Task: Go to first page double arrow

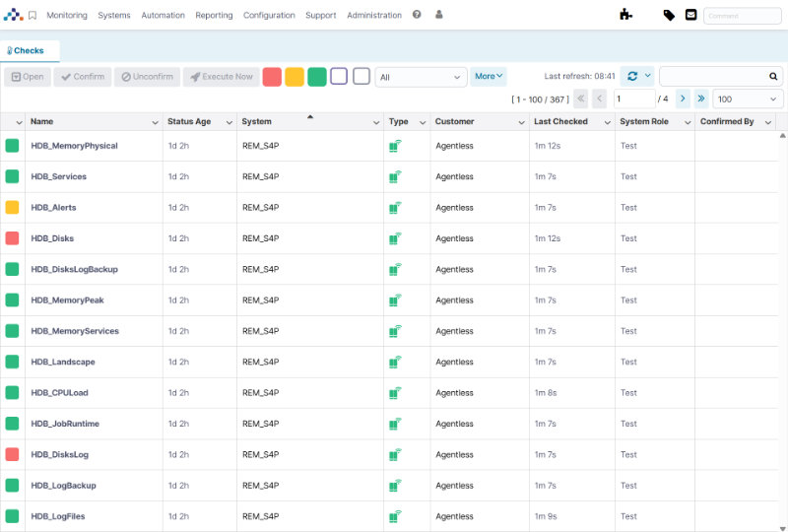Action: (x=580, y=99)
